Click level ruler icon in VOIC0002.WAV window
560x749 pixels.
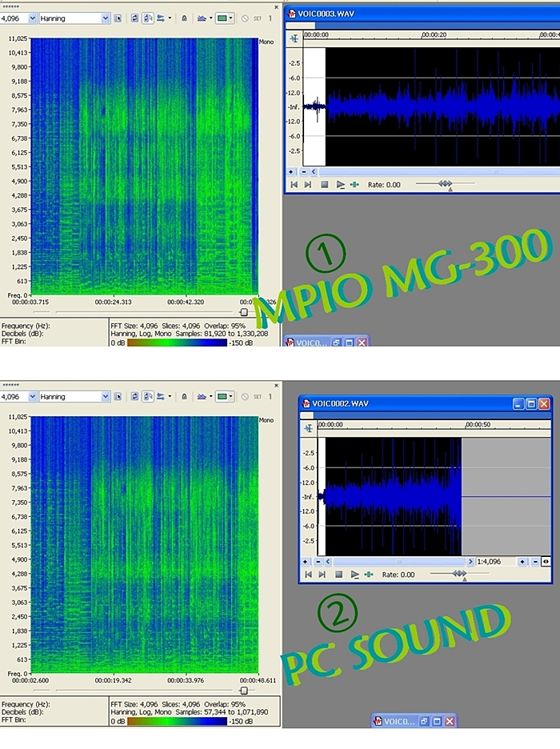coord(309,428)
